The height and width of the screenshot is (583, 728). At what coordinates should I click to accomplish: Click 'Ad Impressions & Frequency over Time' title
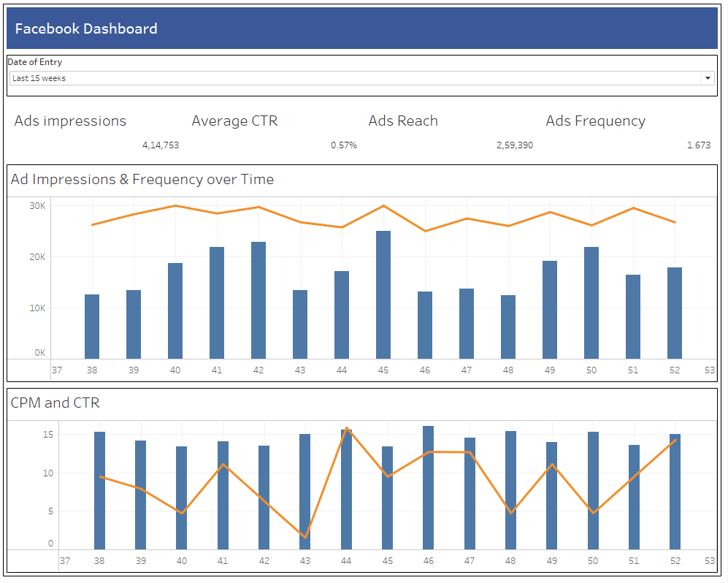tap(142, 179)
